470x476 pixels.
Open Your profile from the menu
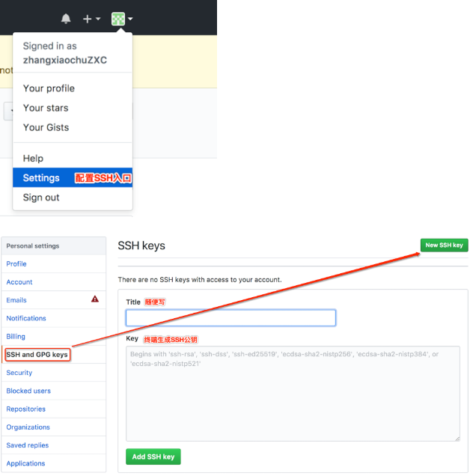[x=49, y=88]
